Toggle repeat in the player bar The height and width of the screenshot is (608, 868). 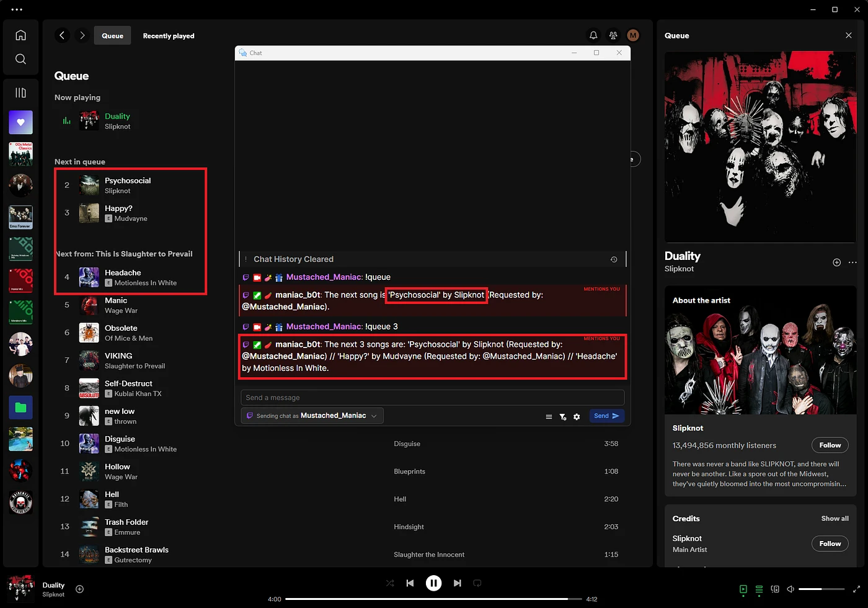(x=477, y=583)
